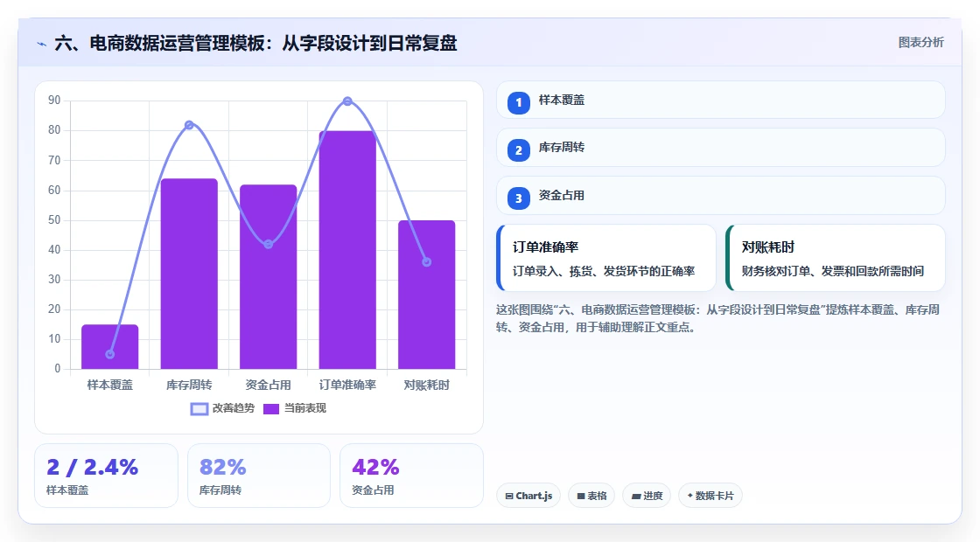Click the 42% 资金占用 stat card
The width and height of the screenshot is (980, 542).
(x=411, y=476)
